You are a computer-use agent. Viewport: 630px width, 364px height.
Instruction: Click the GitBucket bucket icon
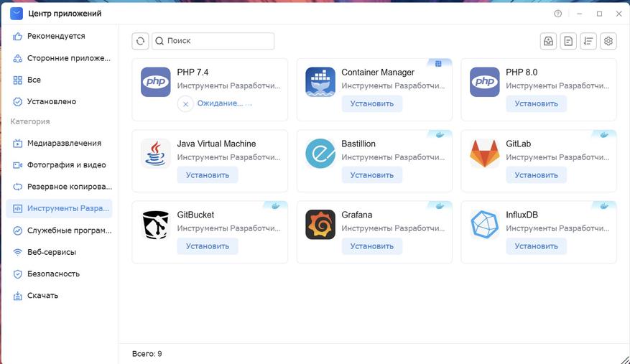coord(155,225)
